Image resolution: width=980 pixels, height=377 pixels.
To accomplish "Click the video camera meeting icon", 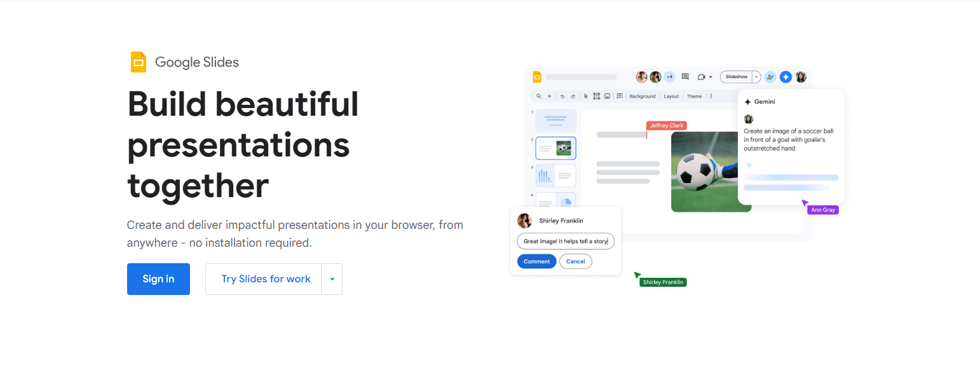I will (x=702, y=77).
